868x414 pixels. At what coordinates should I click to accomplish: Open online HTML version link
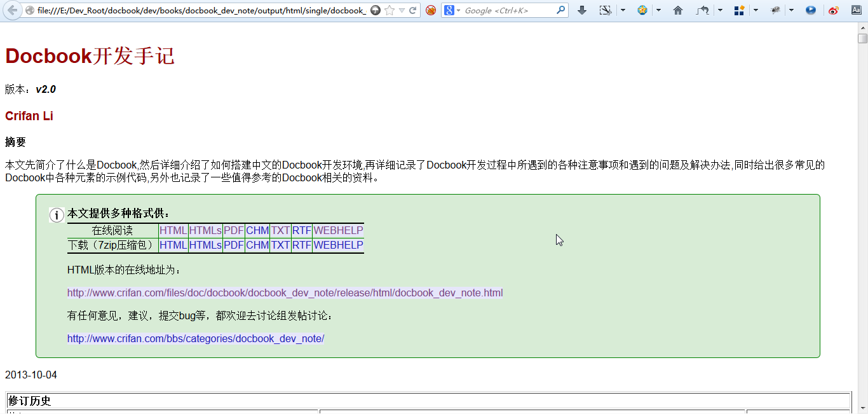[173, 230]
